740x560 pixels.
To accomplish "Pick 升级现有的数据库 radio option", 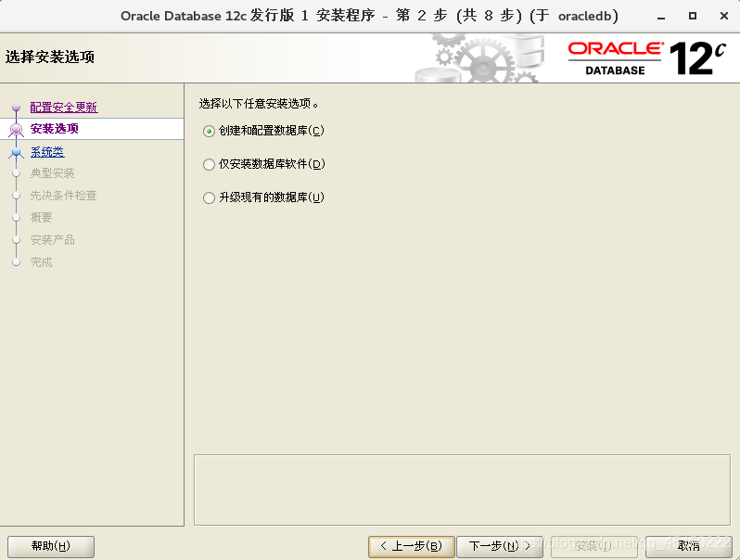I will pos(209,197).
